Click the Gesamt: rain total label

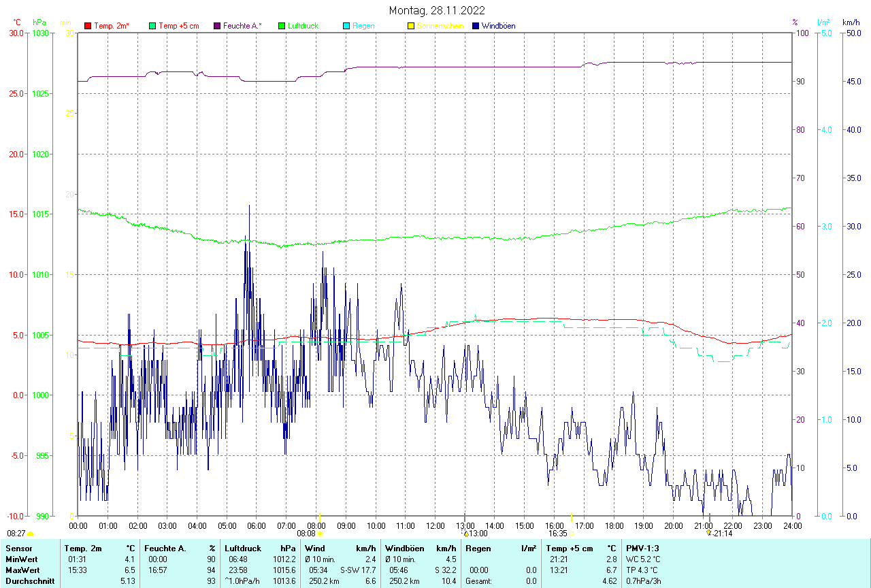[480, 581]
